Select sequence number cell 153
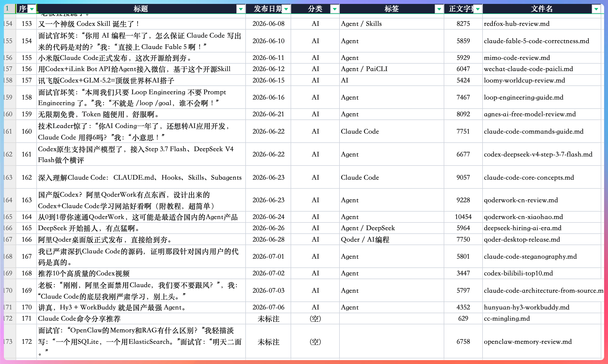The height and width of the screenshot is (364, 608). tap(27, 24)
